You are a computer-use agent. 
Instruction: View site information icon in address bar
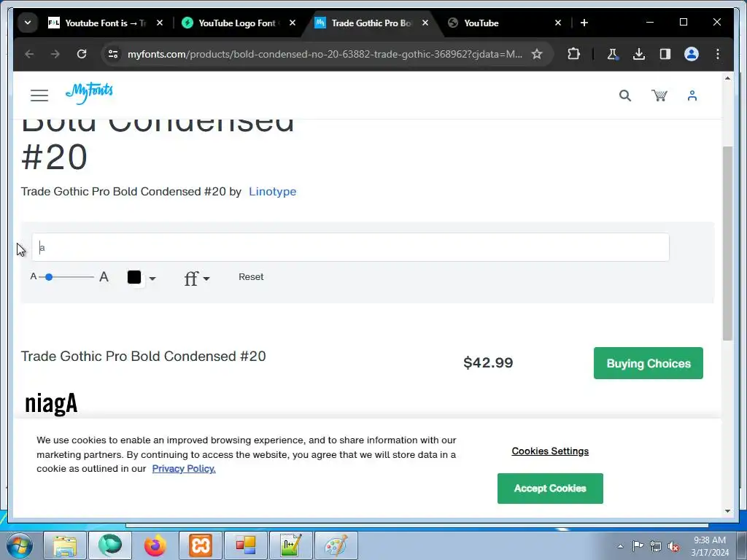113,54
